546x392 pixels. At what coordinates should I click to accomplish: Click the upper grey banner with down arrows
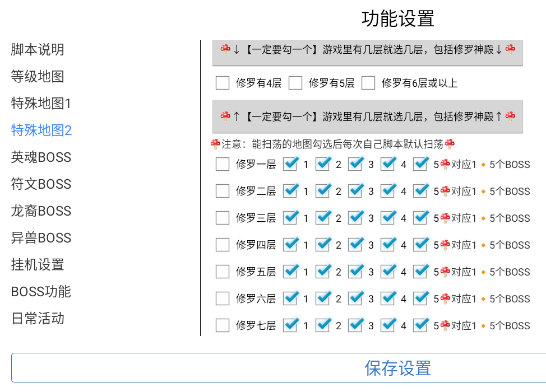tap(368, 50)
